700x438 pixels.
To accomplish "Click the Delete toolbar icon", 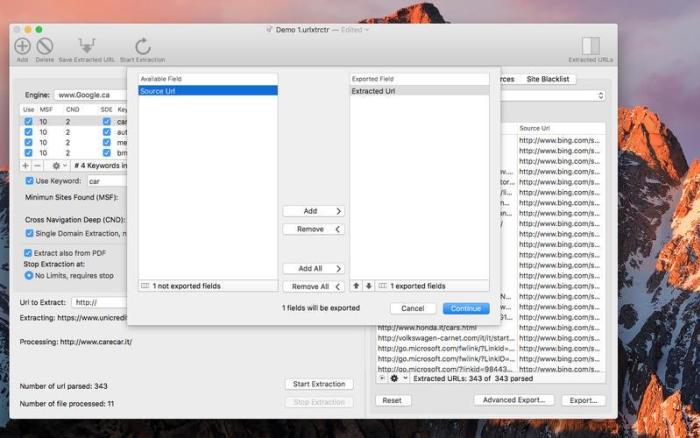I will tap(45, 46).
